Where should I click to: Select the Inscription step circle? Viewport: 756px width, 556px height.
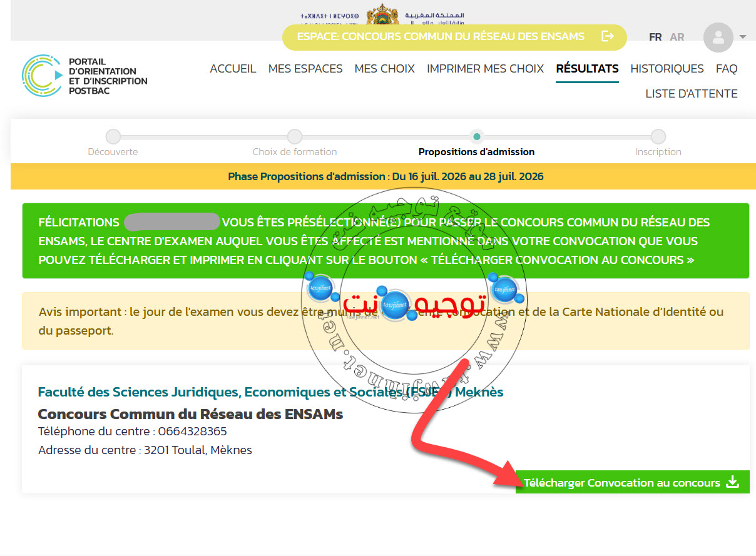point(658,136)
